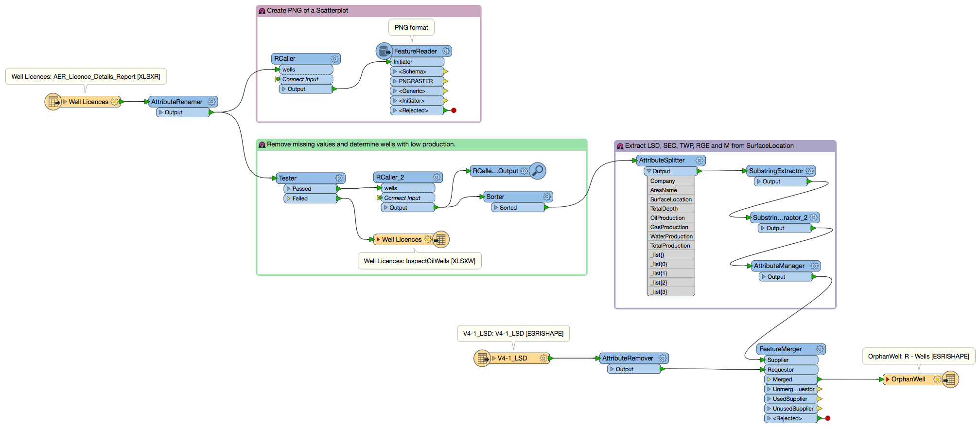The width and height of the screenshot is (980, 432).
Task: Select the AreaName attribute row
Action: 671,190
